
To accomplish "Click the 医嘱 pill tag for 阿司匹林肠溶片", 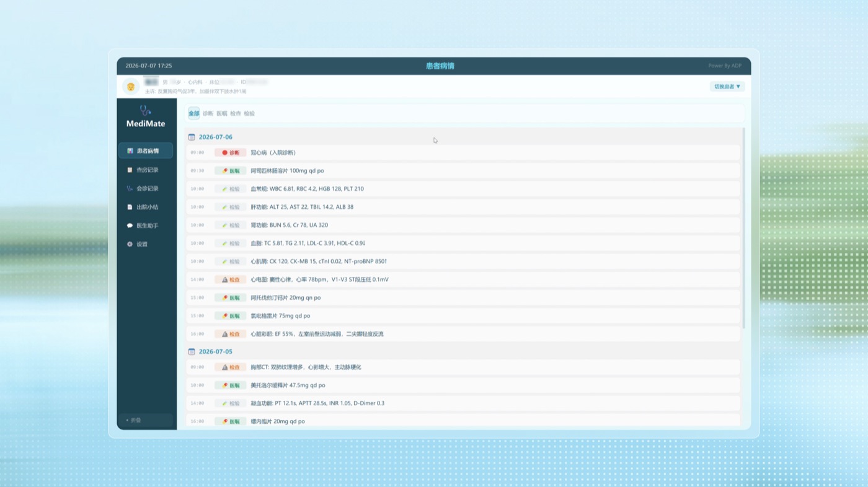I will pos(230,170).
